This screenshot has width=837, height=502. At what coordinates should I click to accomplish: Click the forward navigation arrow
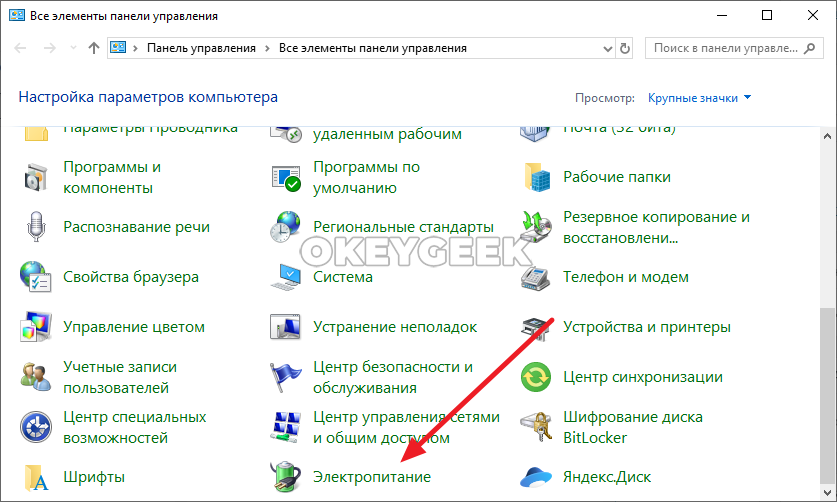[x=50, y=48]
